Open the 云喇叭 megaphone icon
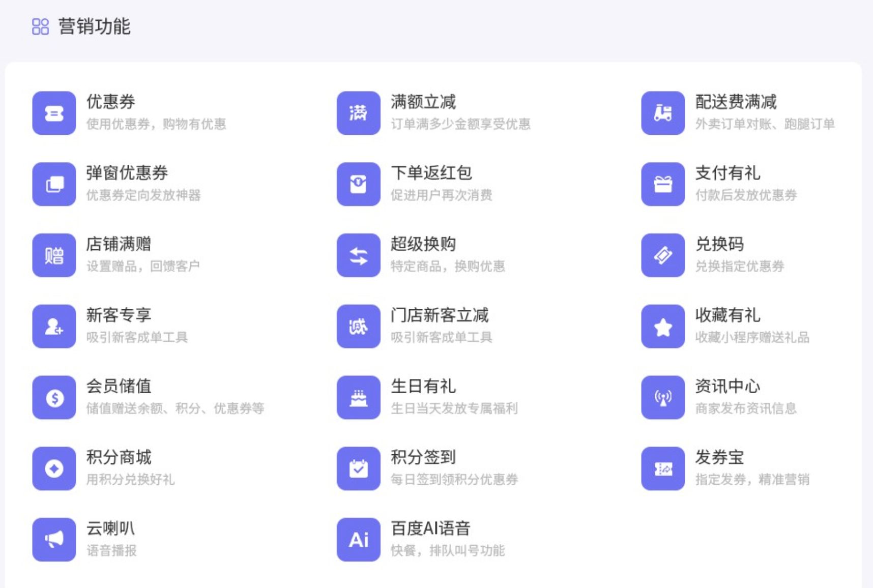This screenshot has height=588, width=873. tap(54, 540)
